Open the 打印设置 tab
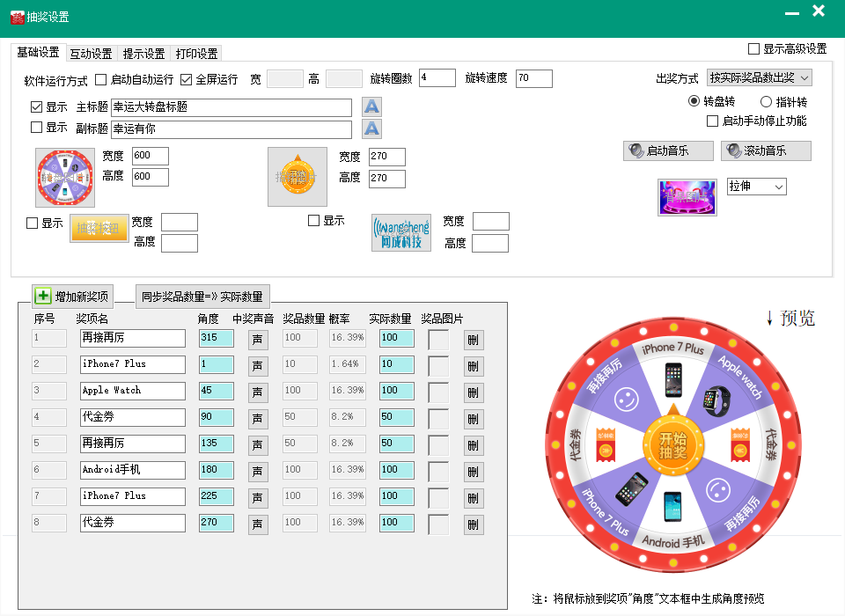Image resolution: width=845 pixels, height=616 pixels. coord(196,54)
